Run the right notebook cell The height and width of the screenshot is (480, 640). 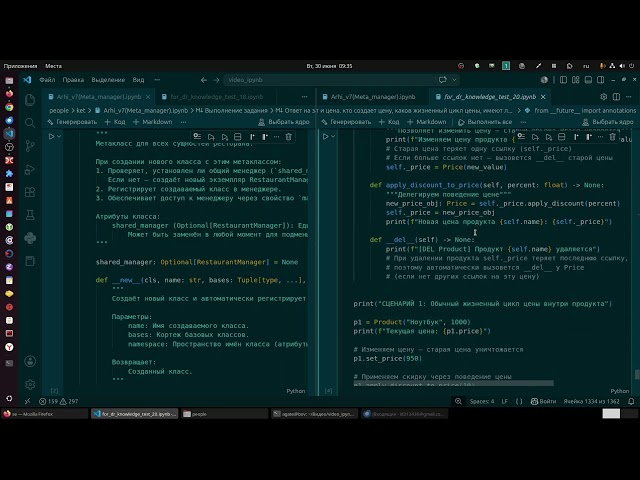pos(325,136)
